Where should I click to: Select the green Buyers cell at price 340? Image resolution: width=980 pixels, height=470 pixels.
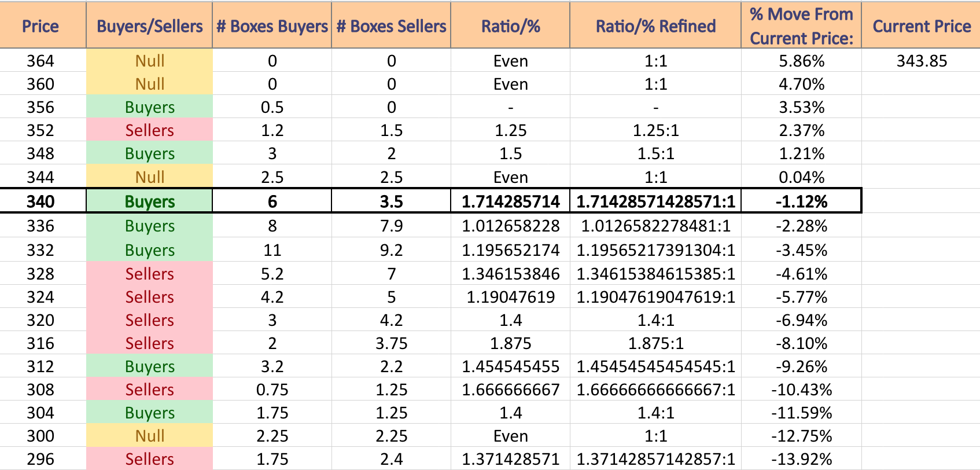[x=150, y=201]
